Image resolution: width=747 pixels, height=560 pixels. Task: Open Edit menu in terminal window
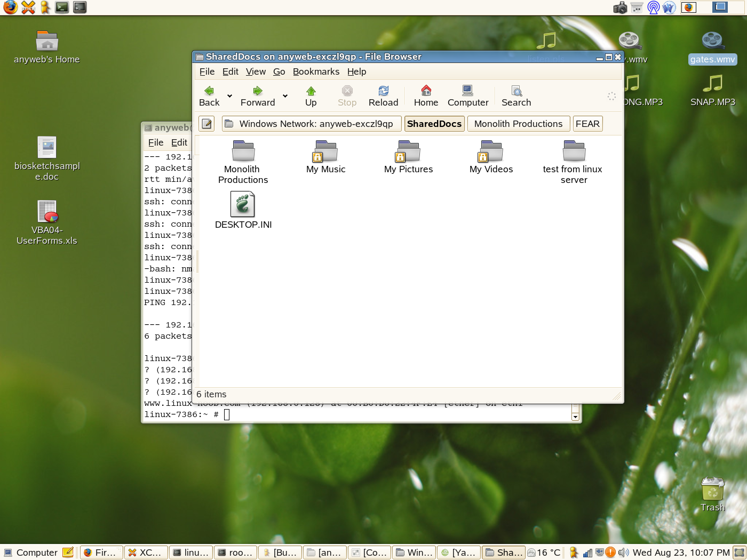(x=179, y=142)
